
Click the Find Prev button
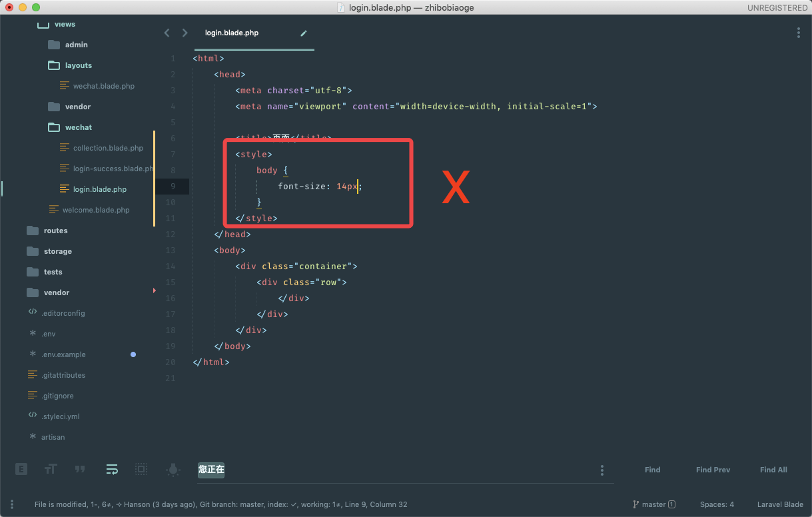click(713, 470)
